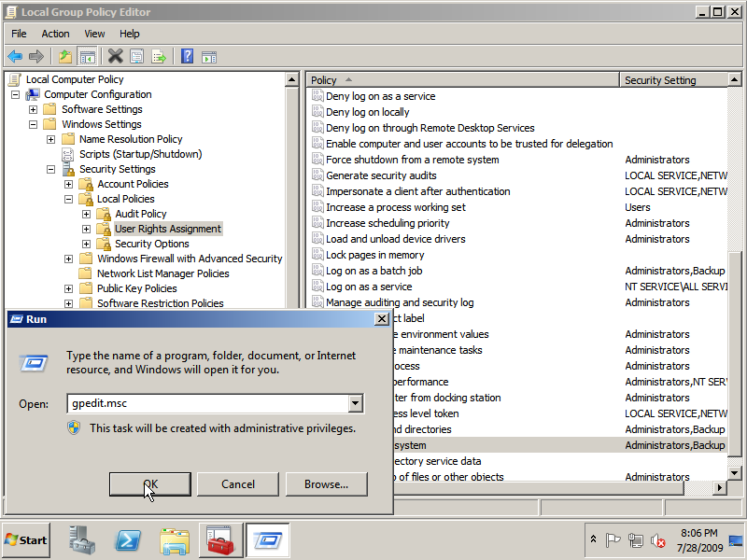Close the Run dialog
747x560 pixels.
pos(382,319)
